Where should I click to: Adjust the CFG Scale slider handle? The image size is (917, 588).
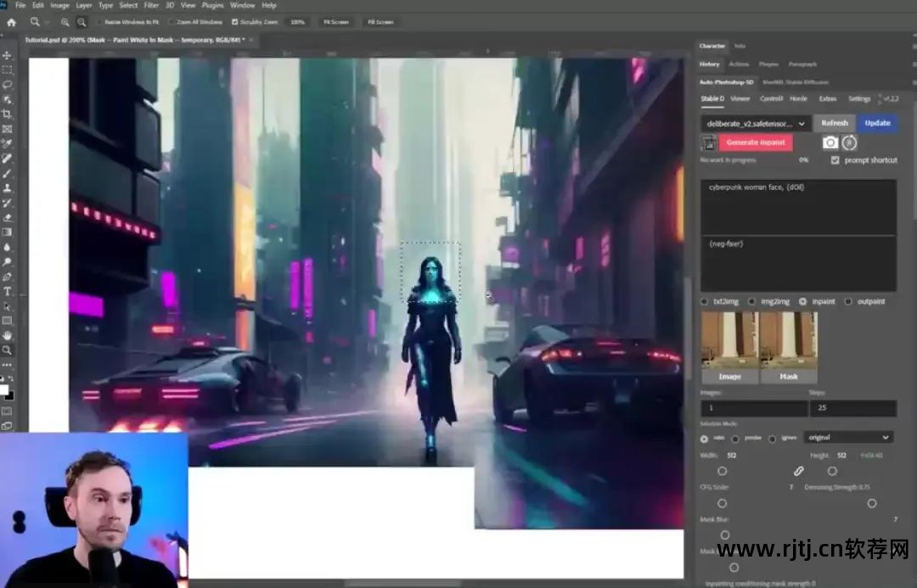coord(723,503)
